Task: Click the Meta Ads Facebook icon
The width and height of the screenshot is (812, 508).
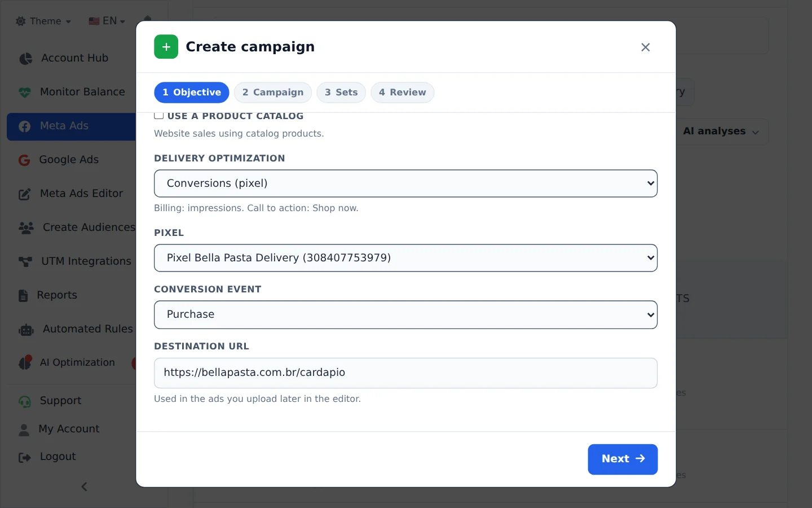Action: click(x=25, y=126)
